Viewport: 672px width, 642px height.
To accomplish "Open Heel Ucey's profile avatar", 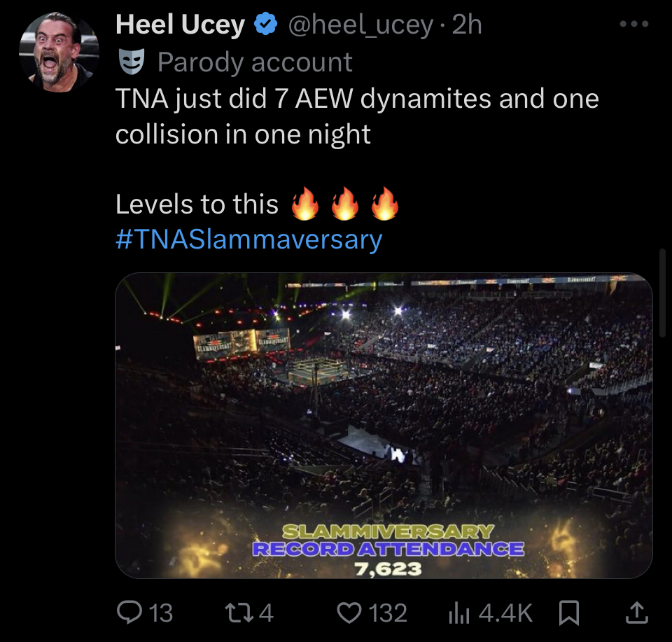I will 59,53.
